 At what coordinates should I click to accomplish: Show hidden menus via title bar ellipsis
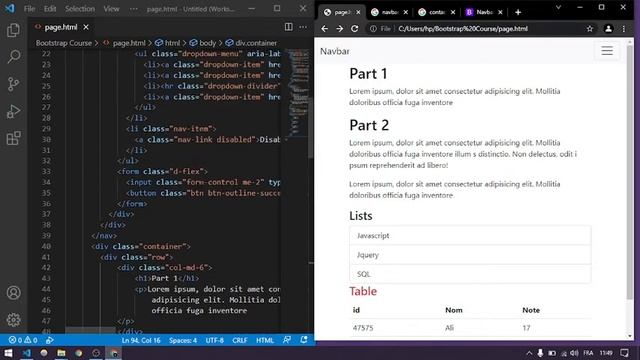pyautogui.click(x=133, y=9)
